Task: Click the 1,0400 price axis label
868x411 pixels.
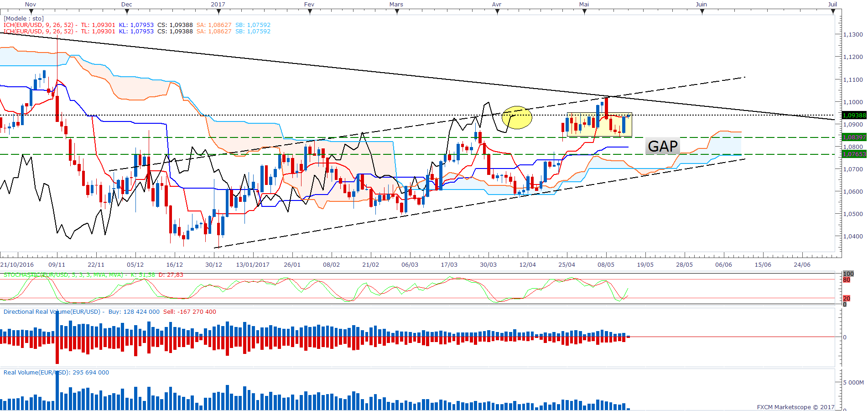Action: pyautogui.click(x=853, y=237)
